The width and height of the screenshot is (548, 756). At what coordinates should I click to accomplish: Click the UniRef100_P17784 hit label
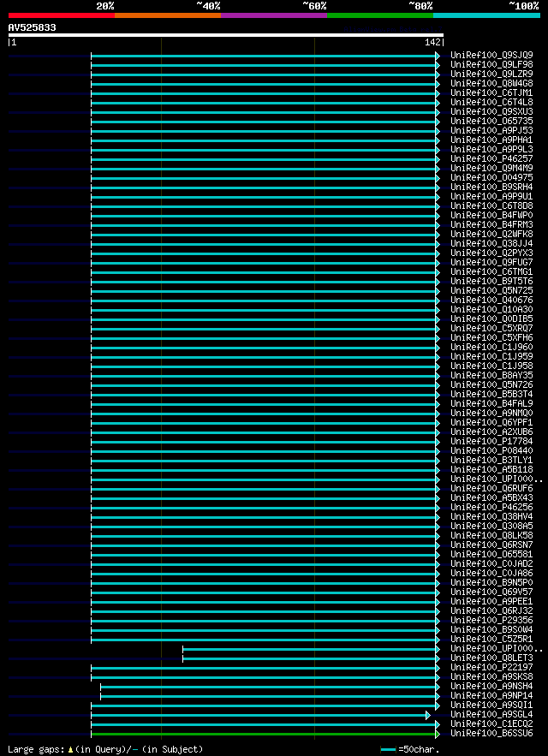click(x=491, y=441)
